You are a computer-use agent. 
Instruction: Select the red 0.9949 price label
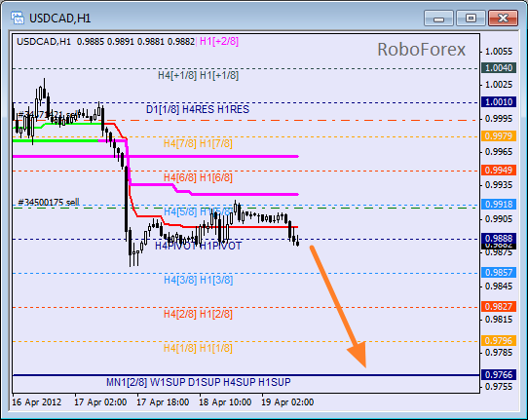pos(499,170)
